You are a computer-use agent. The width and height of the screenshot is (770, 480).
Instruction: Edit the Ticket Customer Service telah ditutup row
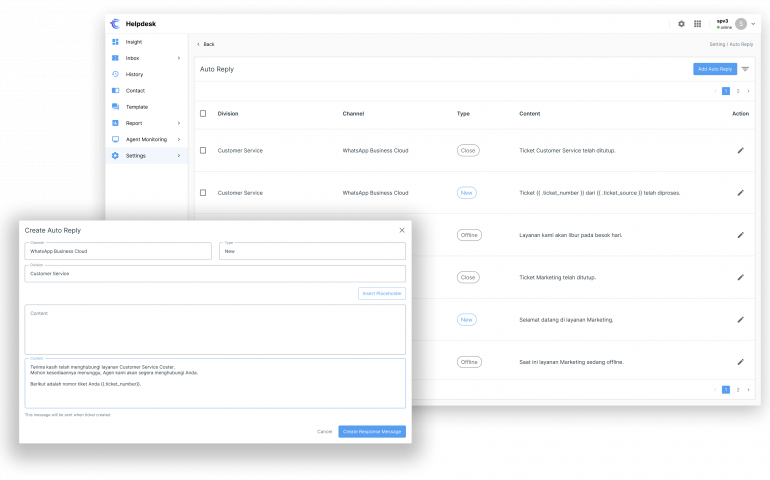pos(741,150)
